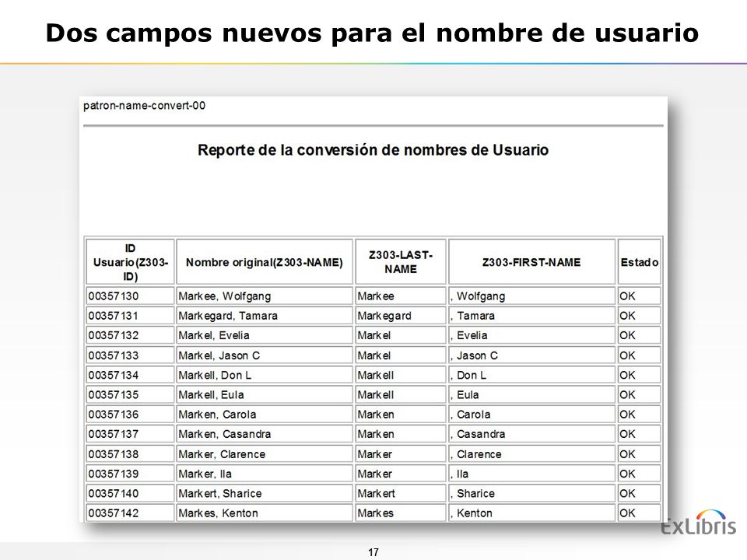Select the 'Z303-FIRST-NAME' column header
The image size is (747, 560).
(x=531, y=262)
